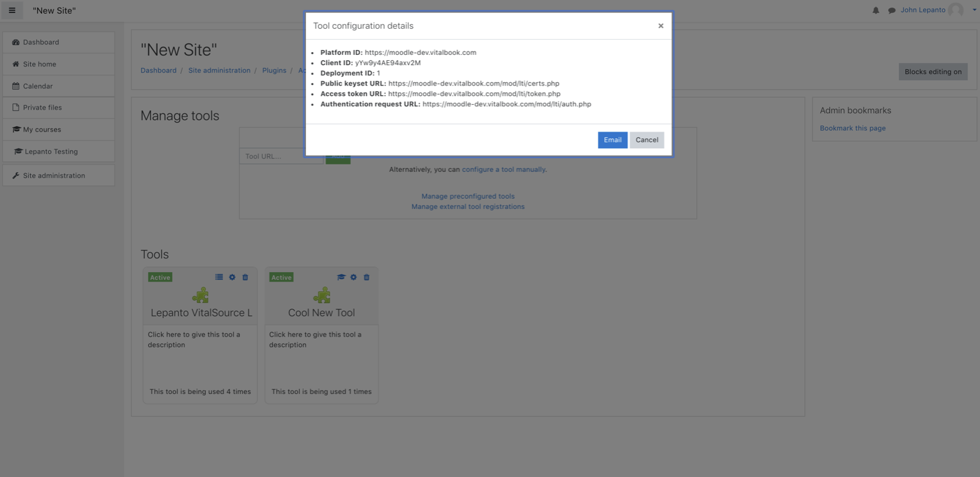
Task: Delete Cool New Tool via trash icon
Action: coord(366,277)
